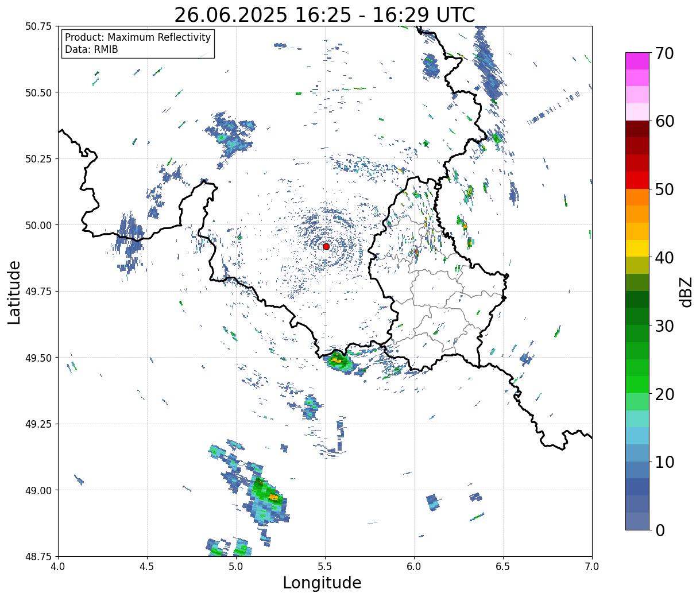
Task: Click the latitude tick label 50.25
Action: point(38,159)
